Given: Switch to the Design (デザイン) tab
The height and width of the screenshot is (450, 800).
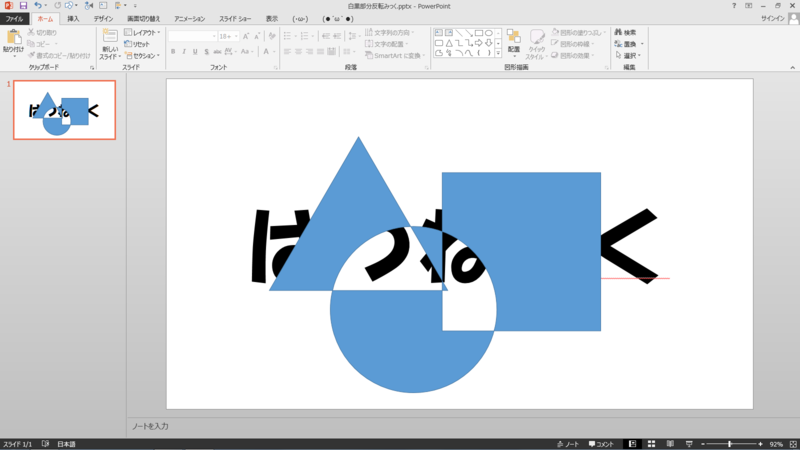Looking at the screenshot, I should [103, 19].
